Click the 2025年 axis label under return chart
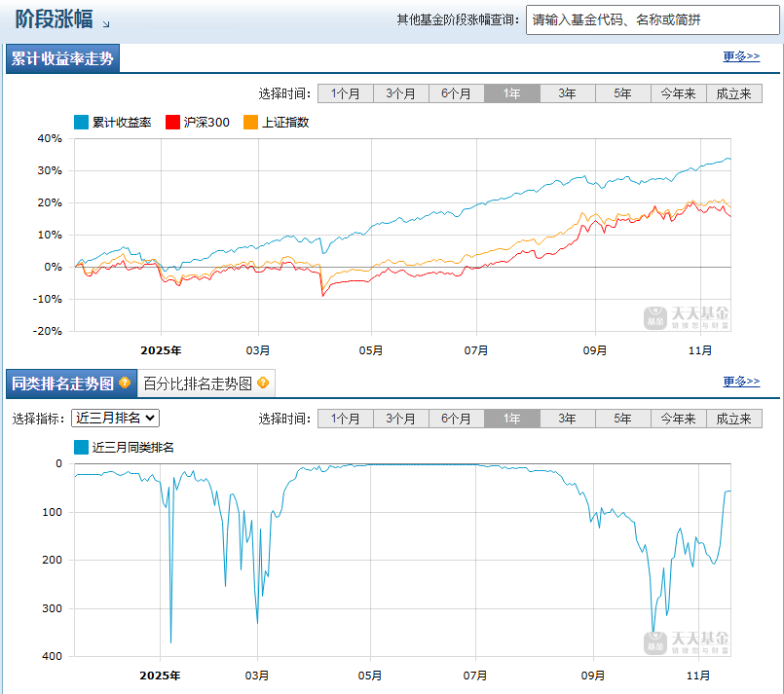The height and width of the screenshot is (694, 784). tap(161, 350)
